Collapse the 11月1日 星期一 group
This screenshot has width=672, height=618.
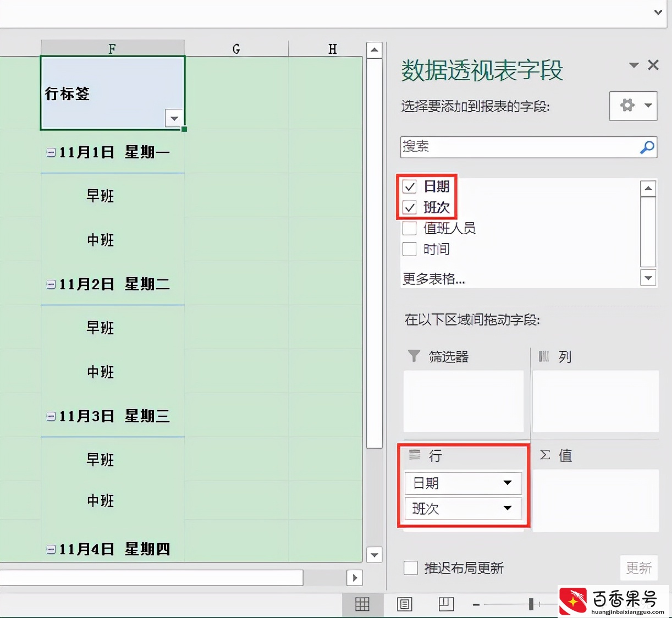pos(51,152)
